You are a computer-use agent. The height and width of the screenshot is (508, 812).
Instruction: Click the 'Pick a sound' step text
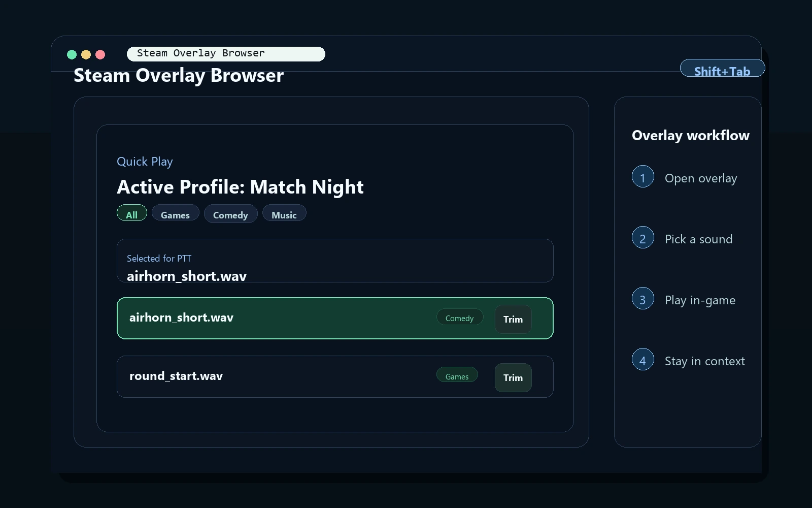point(699,239)
